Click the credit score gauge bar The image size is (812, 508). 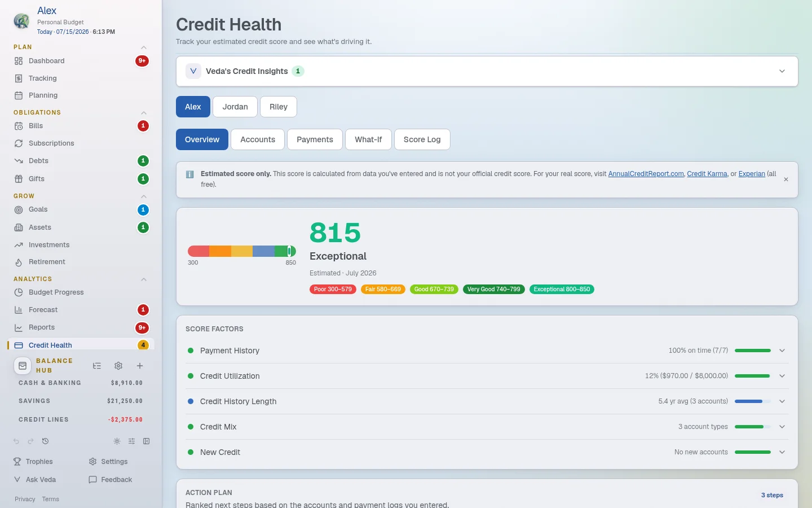tap(242, 251)
